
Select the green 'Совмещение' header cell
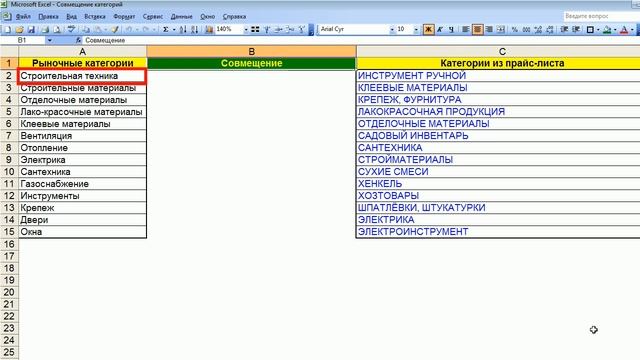(x=251, y=63)
